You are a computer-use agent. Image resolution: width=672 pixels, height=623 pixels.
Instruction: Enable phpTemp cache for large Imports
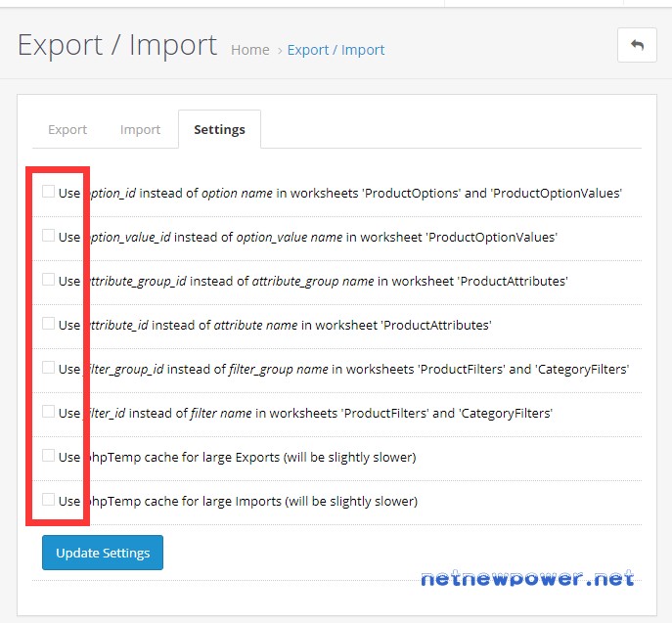pyautogui.click(x=49, y=500)
